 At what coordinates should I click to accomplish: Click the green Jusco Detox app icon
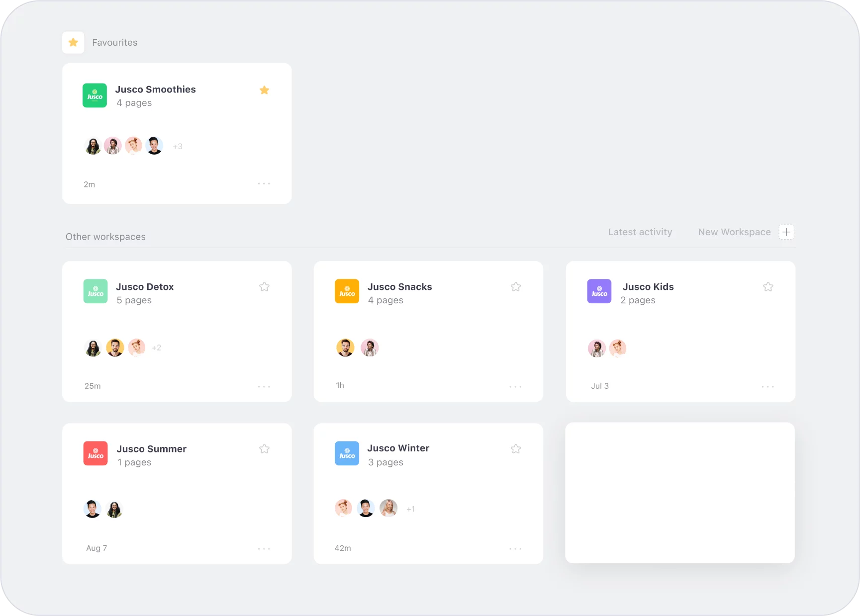click(95, 291)
